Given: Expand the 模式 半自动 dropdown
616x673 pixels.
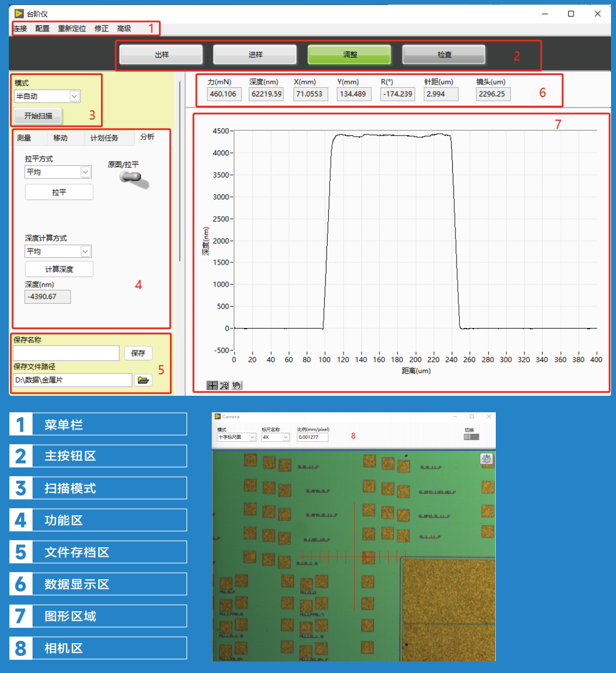Looking at the screenshot, I should [x=74, y=96].
